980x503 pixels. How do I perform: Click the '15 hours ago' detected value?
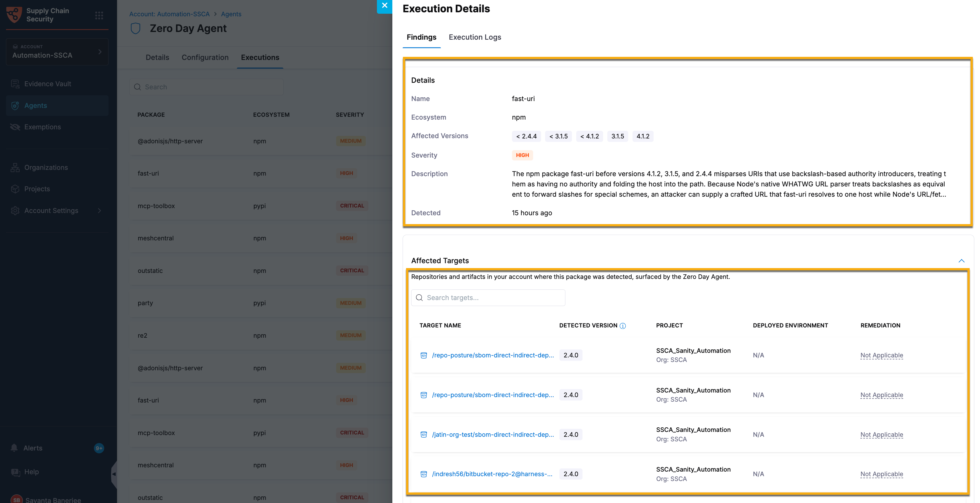532,213
